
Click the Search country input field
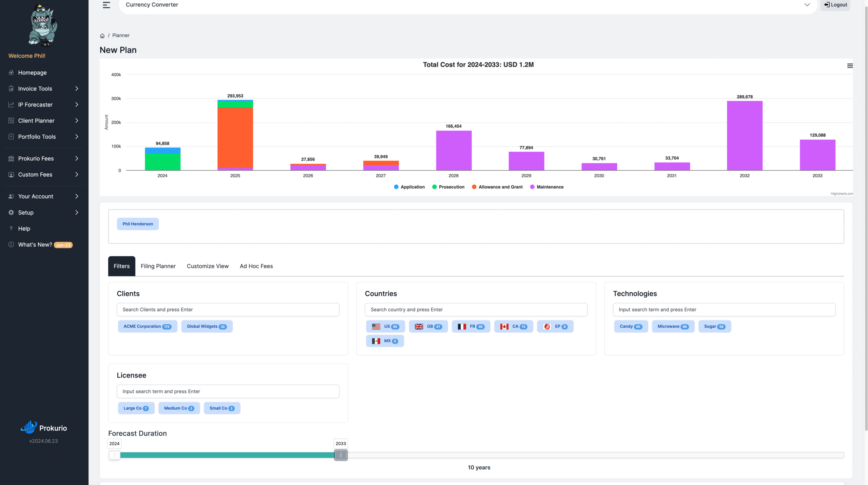(x=476, y=310)
